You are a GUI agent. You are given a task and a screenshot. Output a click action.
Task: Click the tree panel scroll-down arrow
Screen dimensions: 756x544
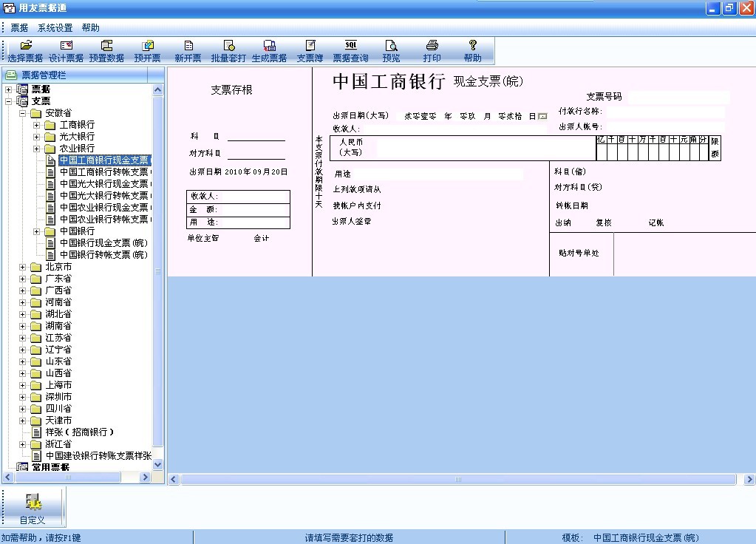pos(157,465)
